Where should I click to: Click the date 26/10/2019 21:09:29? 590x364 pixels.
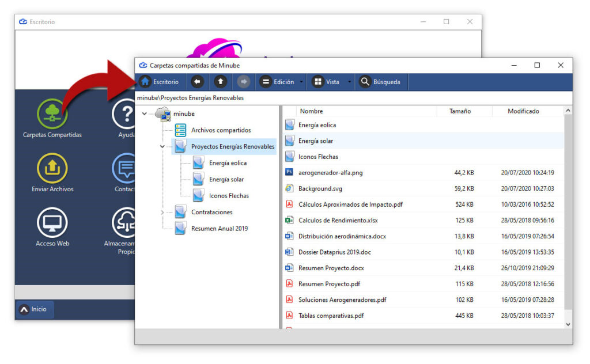(527, 268)
